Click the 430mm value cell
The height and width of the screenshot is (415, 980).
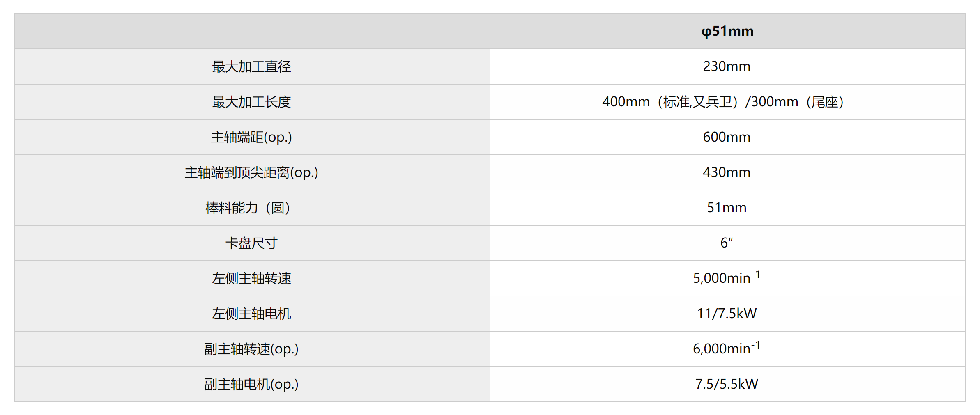tap(727, 172)
